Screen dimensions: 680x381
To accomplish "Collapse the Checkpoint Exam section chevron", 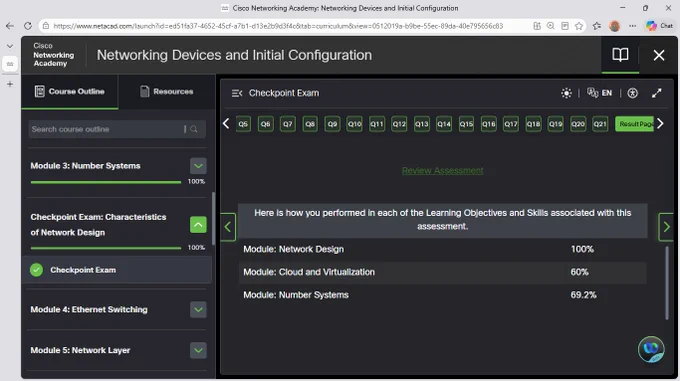I will coord(198,225).
